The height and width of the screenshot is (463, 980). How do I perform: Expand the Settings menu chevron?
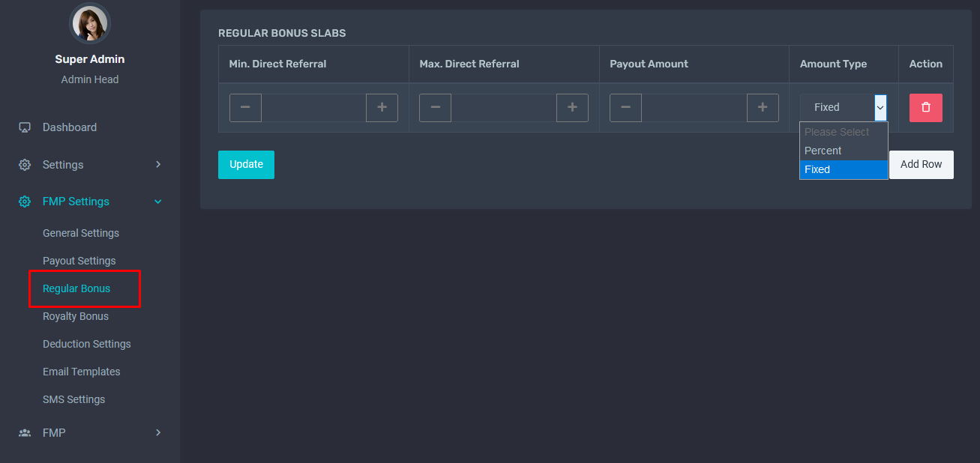[x=157, y=164]
